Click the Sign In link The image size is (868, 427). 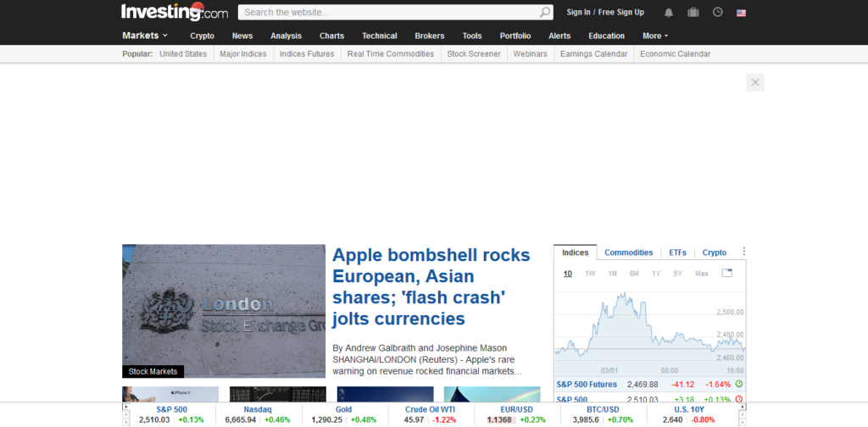coord(578,12)
